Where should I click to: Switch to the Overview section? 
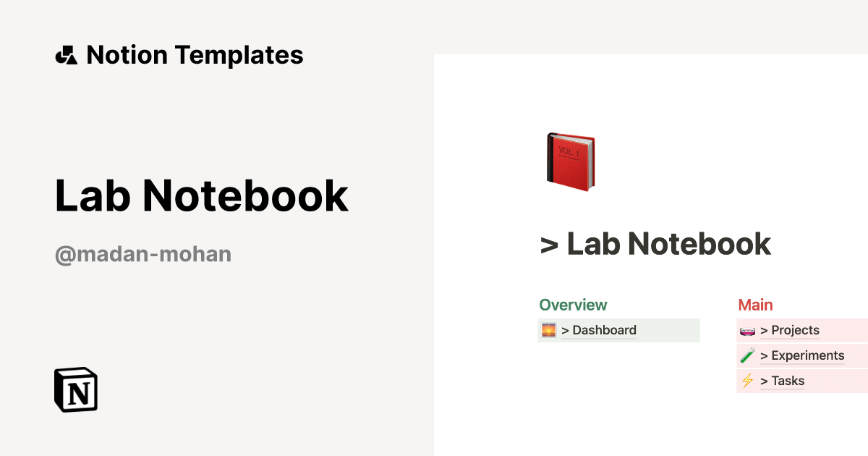[573, 305]
